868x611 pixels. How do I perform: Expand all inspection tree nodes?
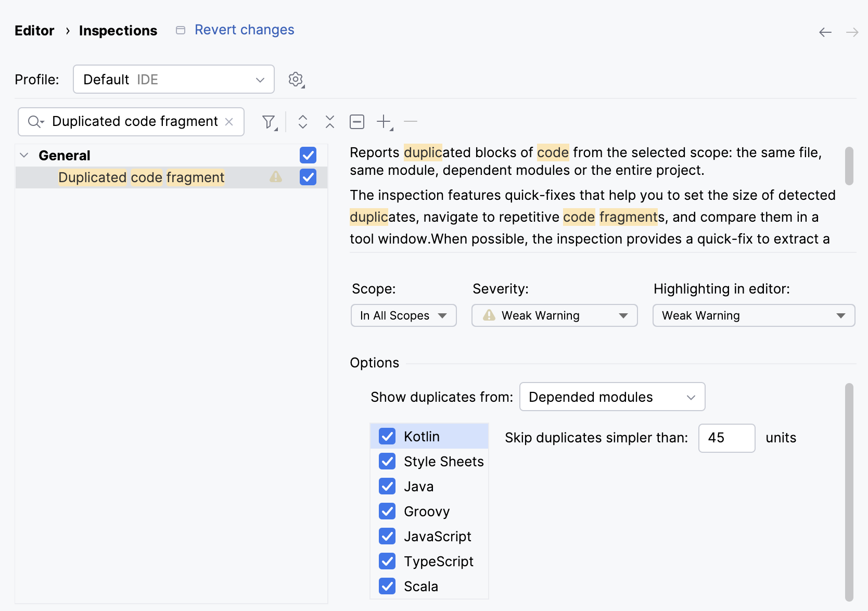point(302,121)
